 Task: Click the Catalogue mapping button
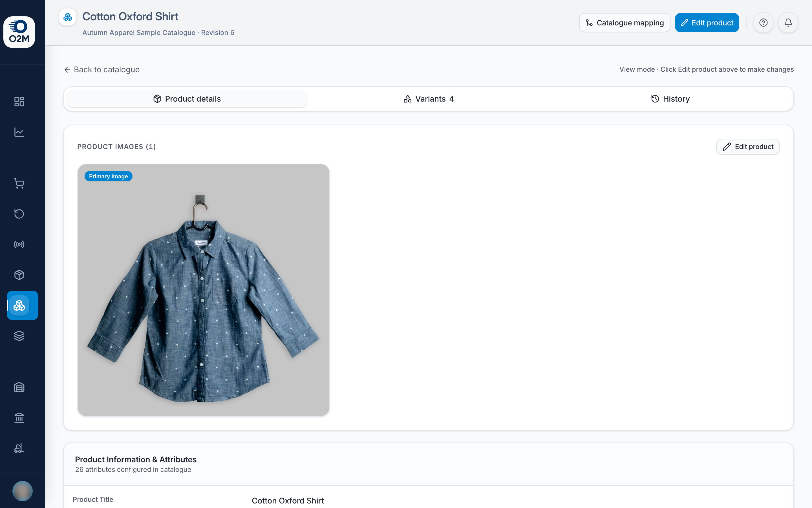coord(625,23)
